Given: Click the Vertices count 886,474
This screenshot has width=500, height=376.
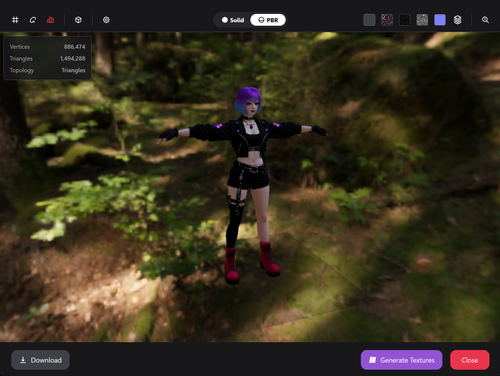Looking at the screenshot, I should (x=74, y=47).
